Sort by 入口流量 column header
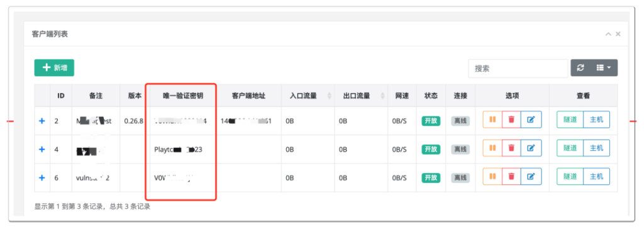The height and width of the screenshot is (229, 644). click(308, 96)
